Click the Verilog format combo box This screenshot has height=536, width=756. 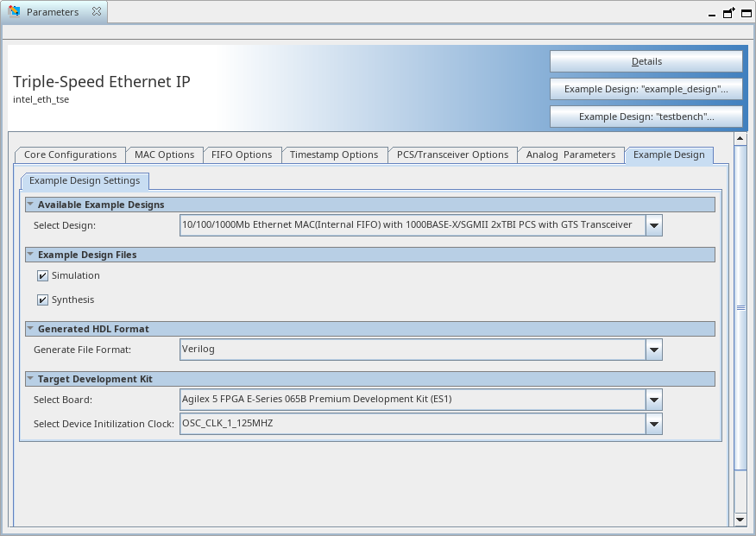[413, 350]
